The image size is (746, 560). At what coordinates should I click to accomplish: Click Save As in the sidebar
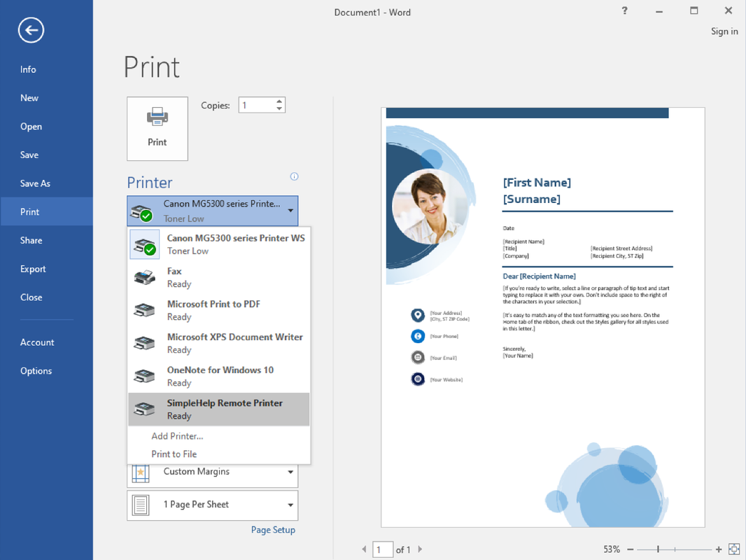click(x=47, y=183)
